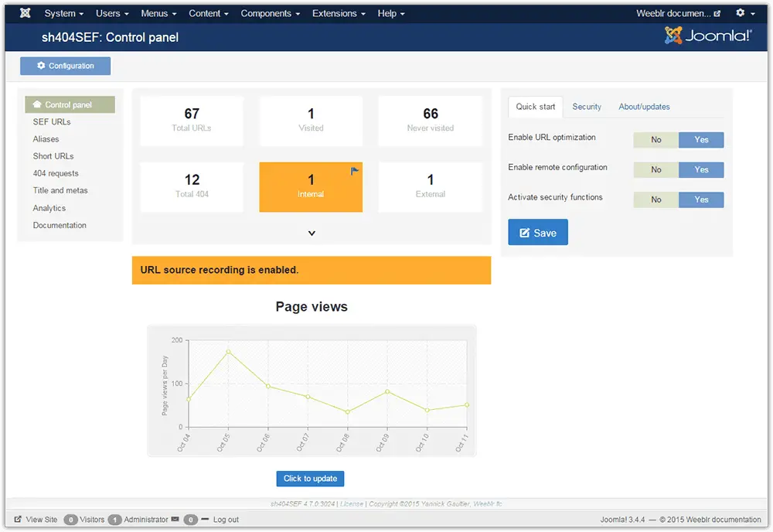
Task: Click the Visitors count badge
Action: tap(71, 519)
